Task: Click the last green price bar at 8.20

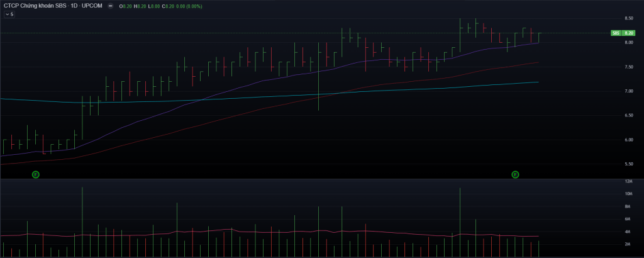Action: 539,37
